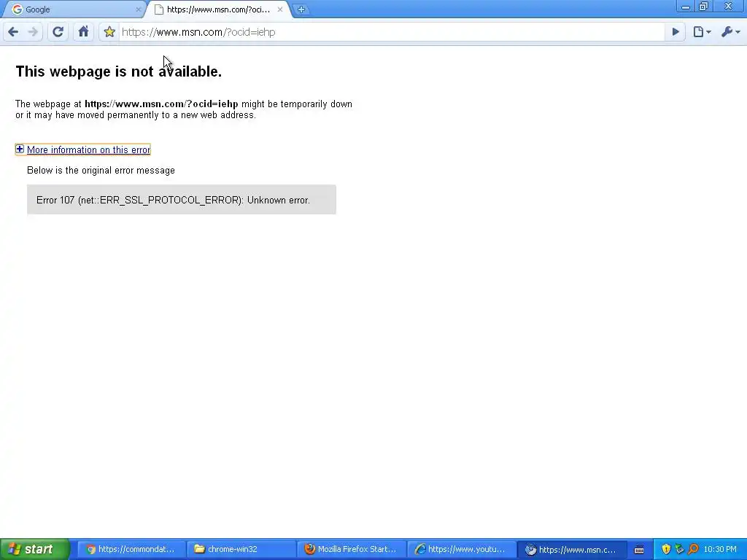
Task: Click the on-screen keyboard tray icon
Action: point(639,550)
